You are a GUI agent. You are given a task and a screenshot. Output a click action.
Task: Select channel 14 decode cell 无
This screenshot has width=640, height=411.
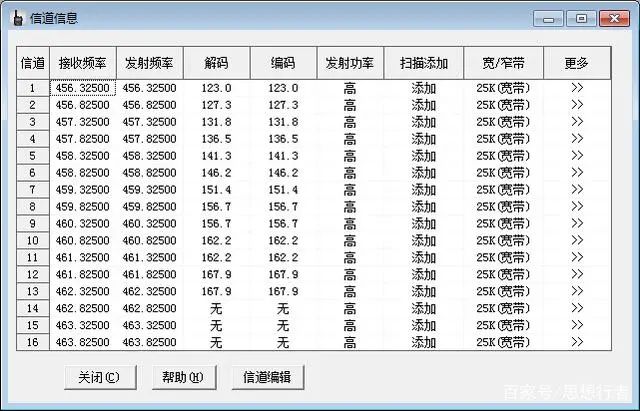217,308
